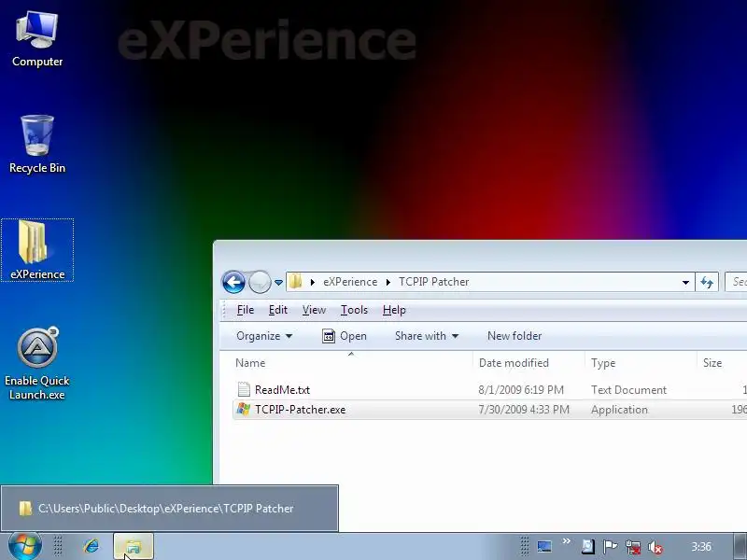Click Explorer's Forward arrow button

(x=260, y=282)
